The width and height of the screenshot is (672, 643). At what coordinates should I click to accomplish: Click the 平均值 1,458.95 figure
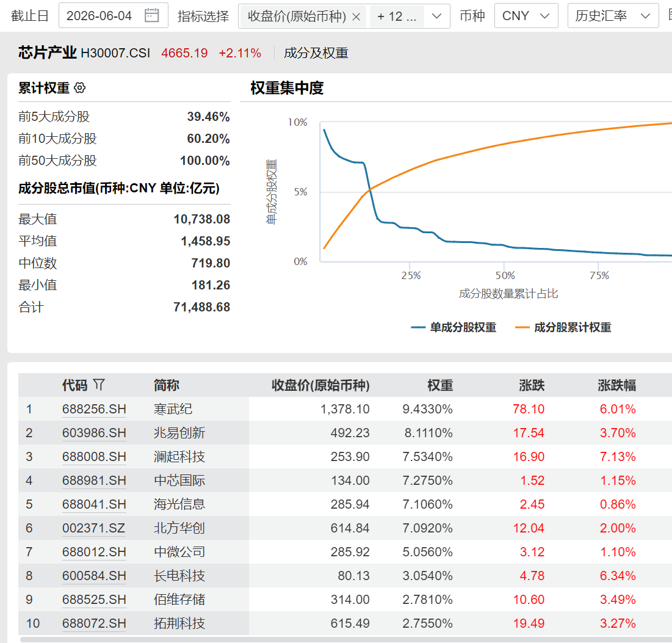tap(205, 241)
